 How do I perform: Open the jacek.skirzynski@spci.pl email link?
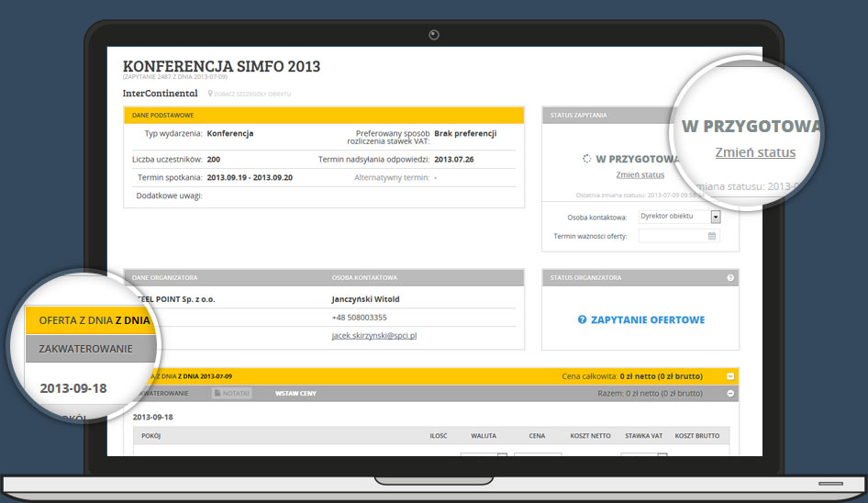click(x=374, y=336)
